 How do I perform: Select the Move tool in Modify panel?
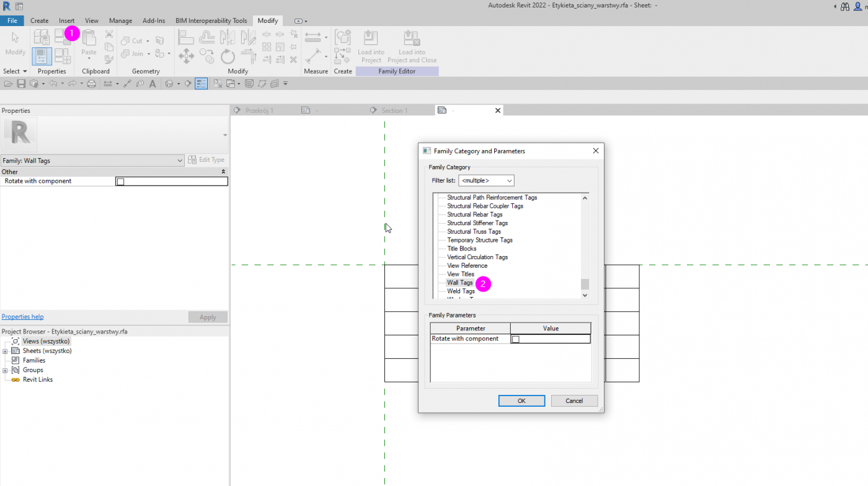[186, 57]
